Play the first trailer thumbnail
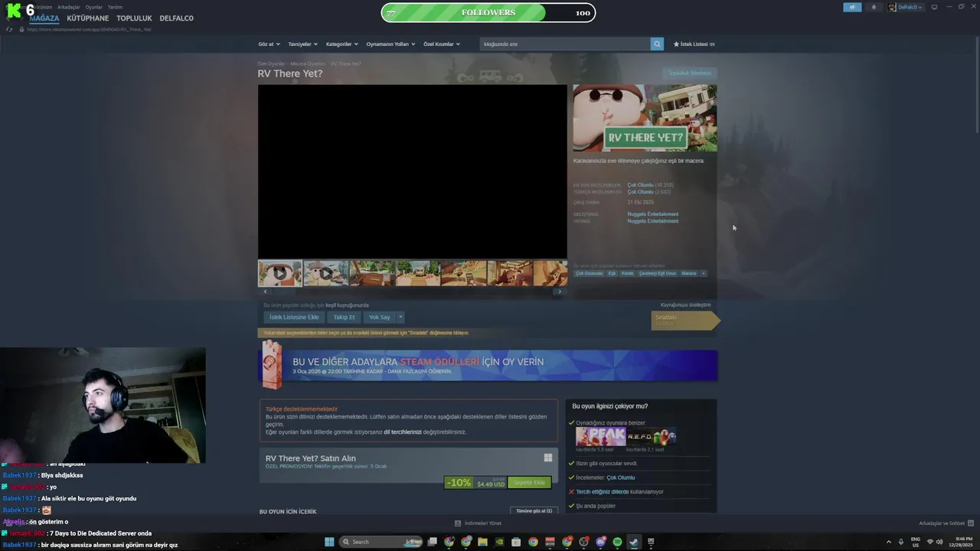Image resolution: width=980 pixels, height=551 pixels. (280, 273)
